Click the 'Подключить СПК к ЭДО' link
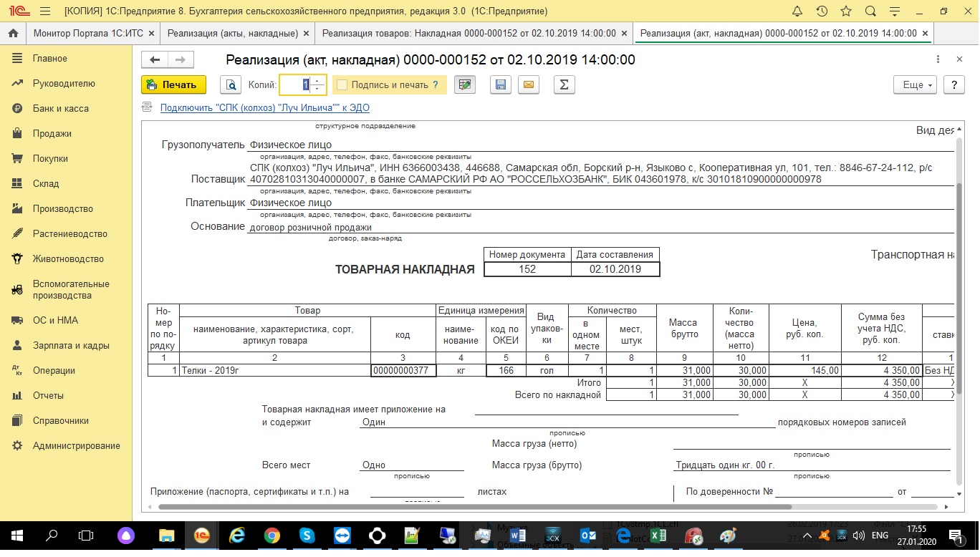 264,108
